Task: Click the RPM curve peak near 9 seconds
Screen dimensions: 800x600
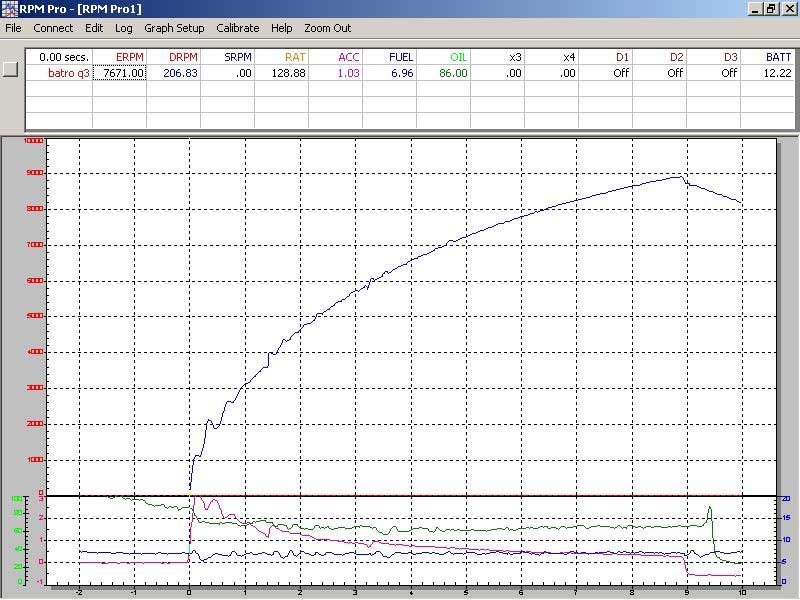Action: (x=679, y=177)
